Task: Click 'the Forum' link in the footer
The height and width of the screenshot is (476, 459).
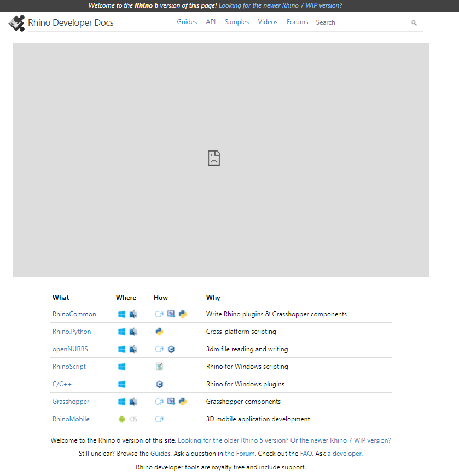Action: click(x=240, y=454)
